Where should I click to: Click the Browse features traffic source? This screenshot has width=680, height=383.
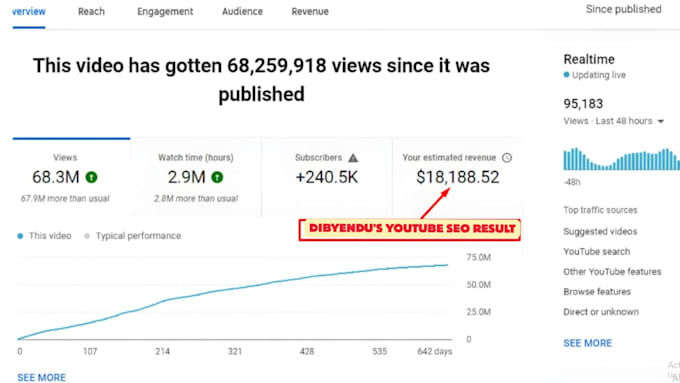coord(597,291)
